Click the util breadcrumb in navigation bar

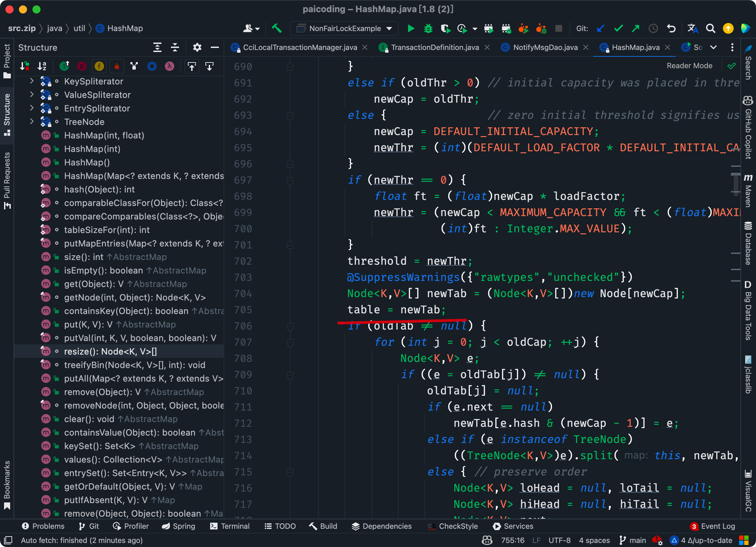[x=79, y=28]
